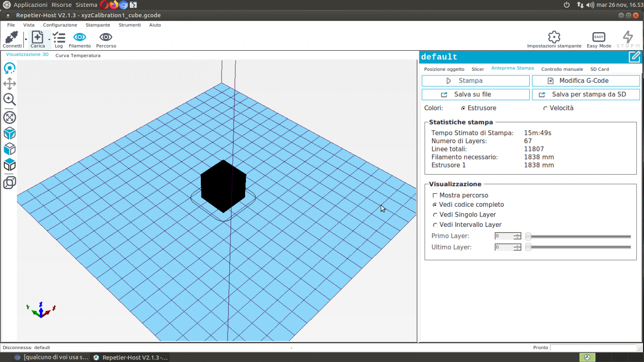
Task: Open the Applicazioni system menu
Action: click(30, 5)
